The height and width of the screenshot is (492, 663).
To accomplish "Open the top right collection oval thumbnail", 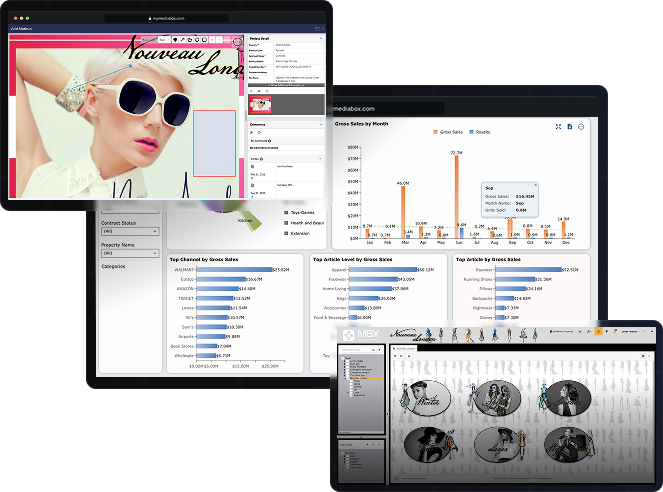I will [567, 398].
